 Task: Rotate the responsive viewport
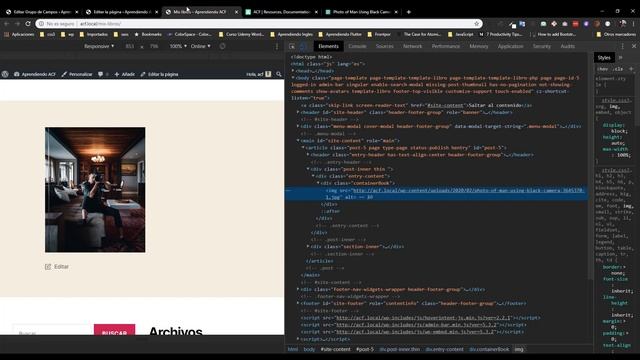[x=222, y=46]
